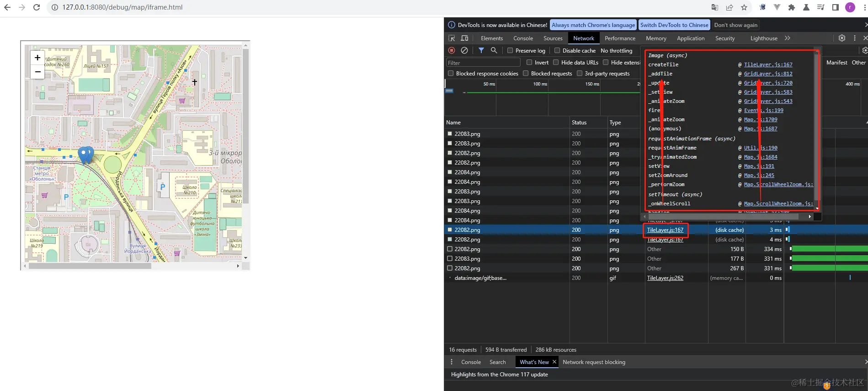The height and width of the screenshot is (391, 868).
Task: Select the Manifest resource type filter
Action: (x=837, y=63)
